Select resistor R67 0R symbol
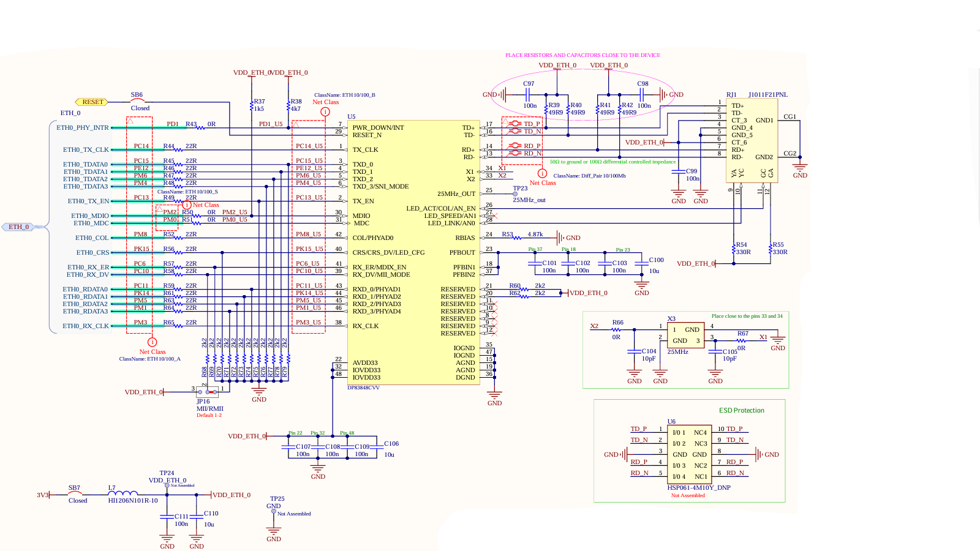This screenshot has width=980, height=551. coord(741,341)
